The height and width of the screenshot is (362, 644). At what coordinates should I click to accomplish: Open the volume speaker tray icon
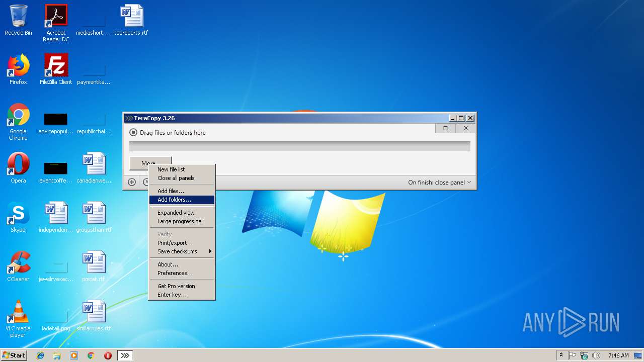click(x=596, y=355)
